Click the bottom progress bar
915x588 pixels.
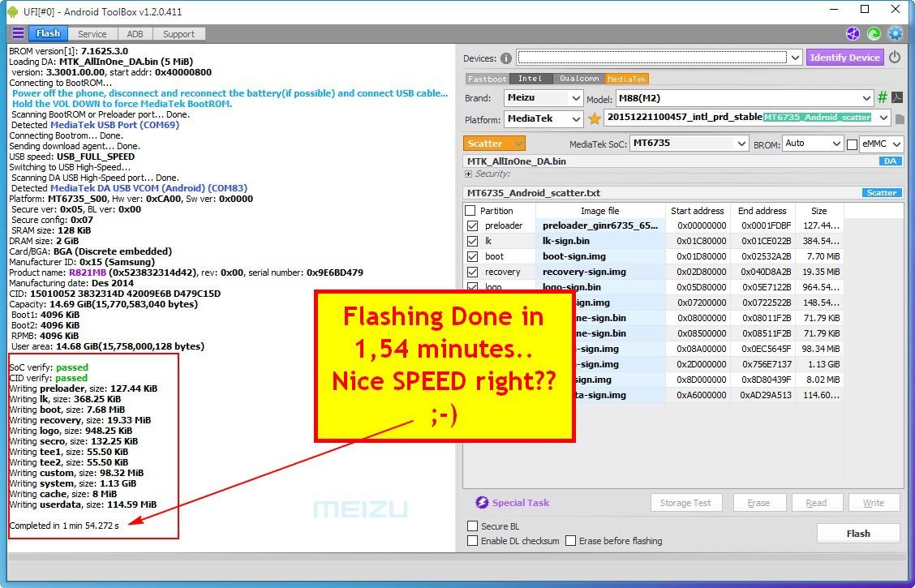pos(457,558)
